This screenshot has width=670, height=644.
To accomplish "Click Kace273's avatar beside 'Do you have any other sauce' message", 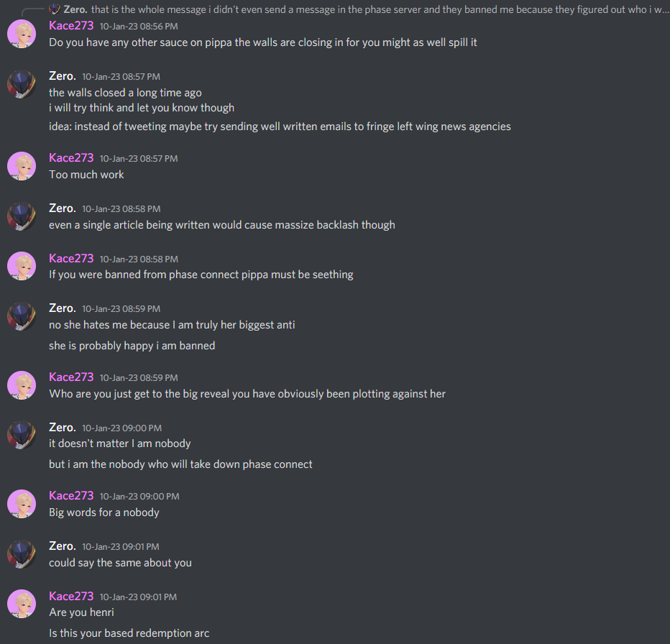I will point(22,34).
